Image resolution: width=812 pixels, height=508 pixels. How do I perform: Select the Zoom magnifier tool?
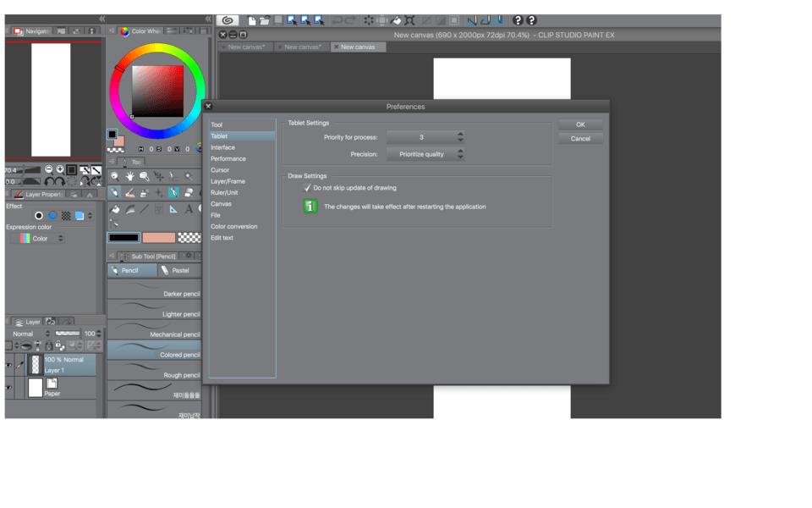[115, 176]
